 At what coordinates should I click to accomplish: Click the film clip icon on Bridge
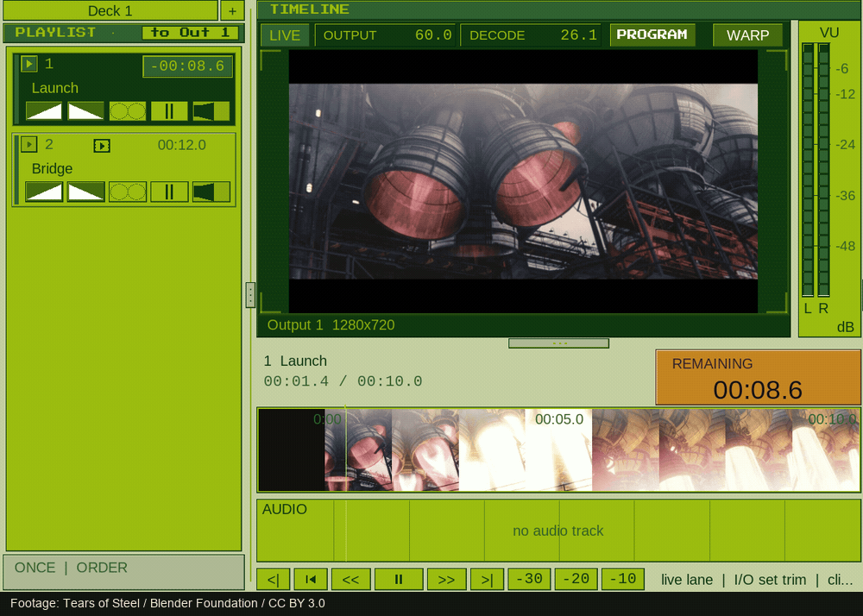pos(102,146)
